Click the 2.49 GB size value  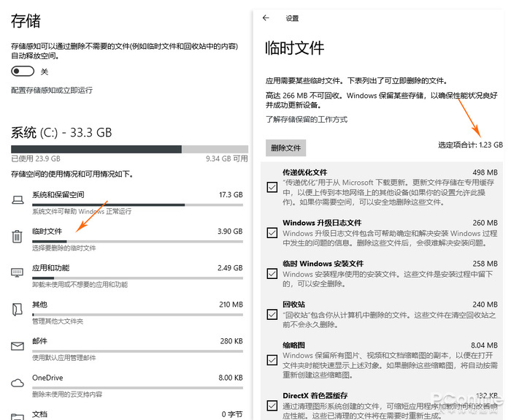tap(230, 268)
